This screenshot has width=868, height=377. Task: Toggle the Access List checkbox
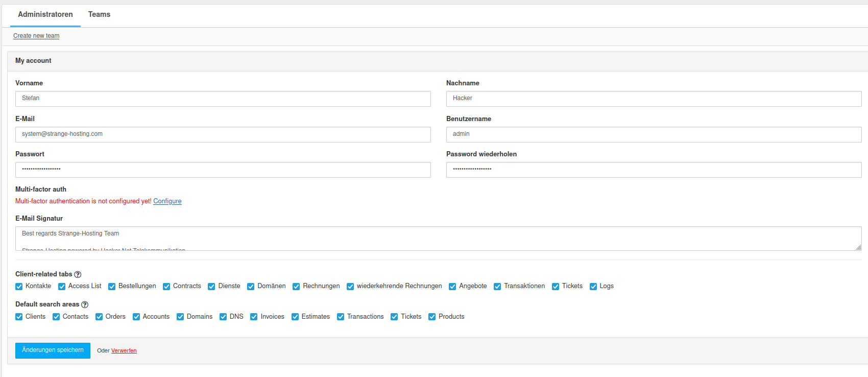(x=62, y=287)
